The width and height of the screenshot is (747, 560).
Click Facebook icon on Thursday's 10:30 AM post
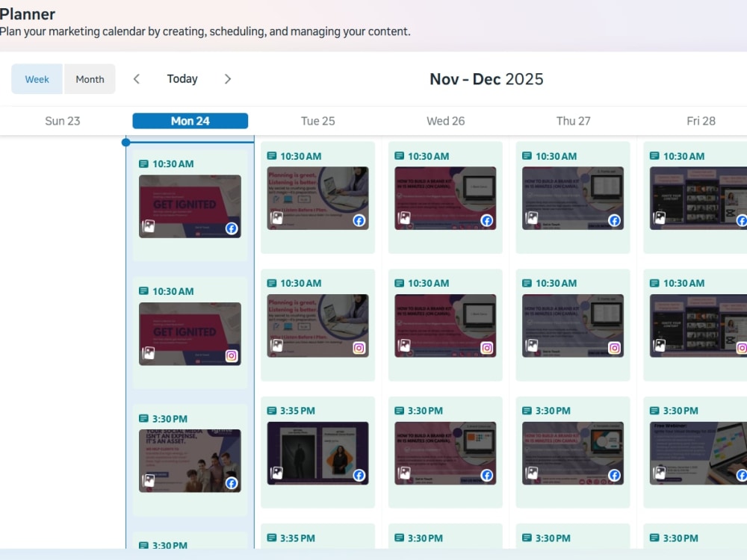(x=615, y=220)
